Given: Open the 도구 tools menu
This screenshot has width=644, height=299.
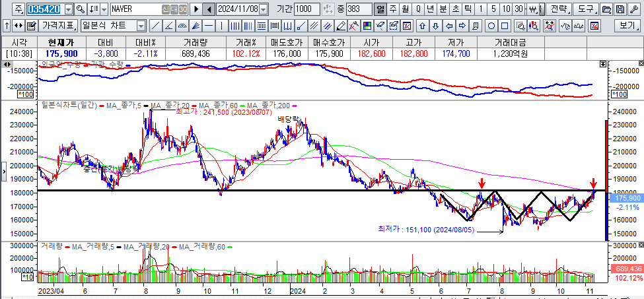Looking at the screenshot, I should click(585, 9).
